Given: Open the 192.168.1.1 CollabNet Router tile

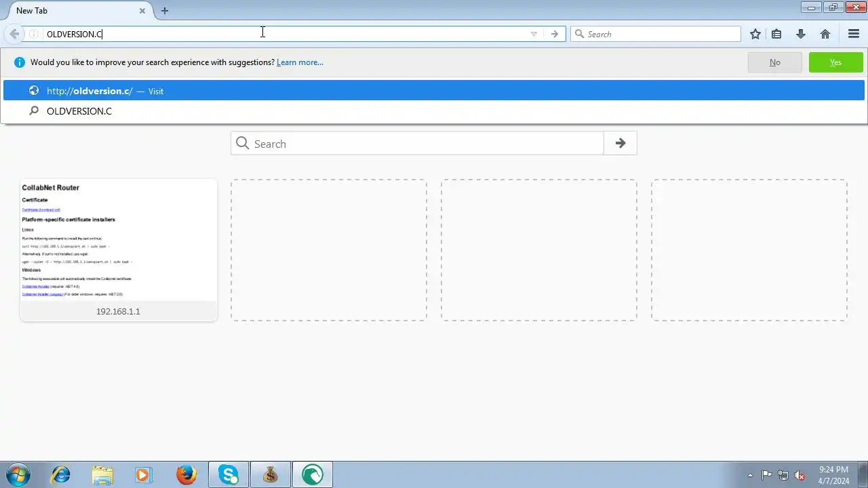Looking at the screenshot, I should click(x=119, y=250).
